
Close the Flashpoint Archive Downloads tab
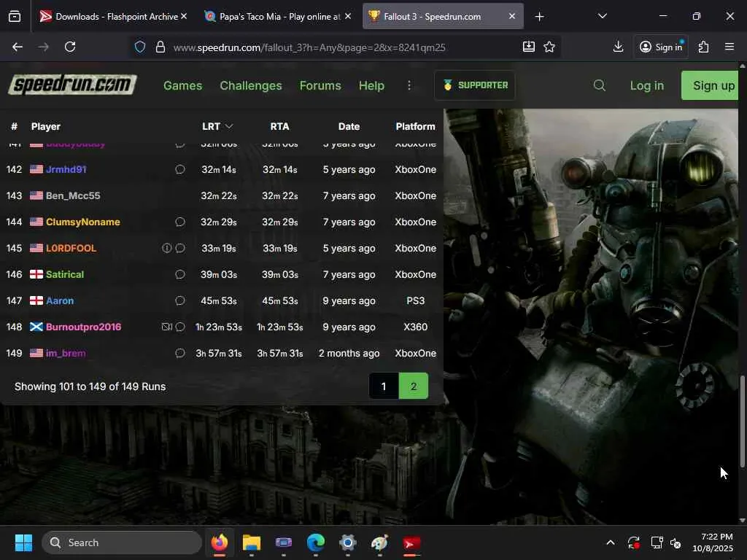click(184, 16)
